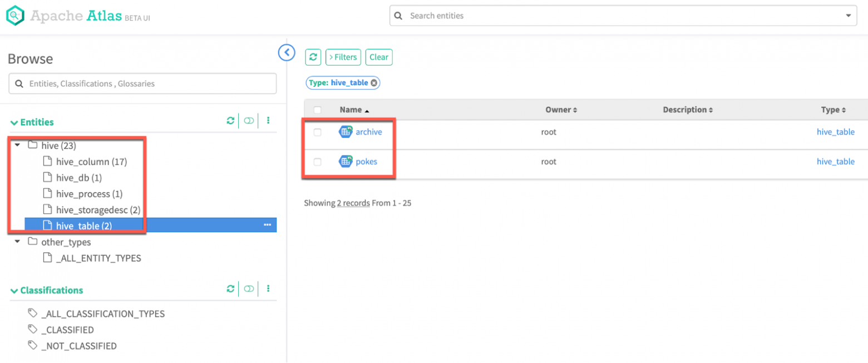Open ellipsis menu on hive_table row
The width and height of the screenshot is (868, 363).
pos(267,225)
